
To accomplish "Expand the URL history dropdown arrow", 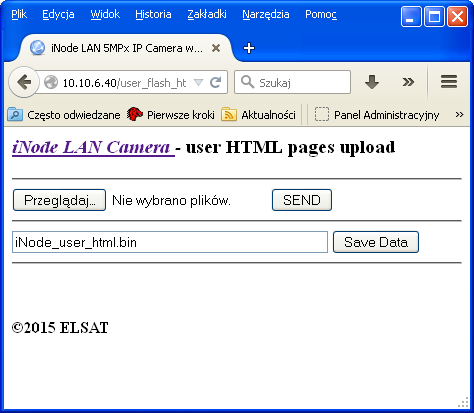I will (198, 82).
